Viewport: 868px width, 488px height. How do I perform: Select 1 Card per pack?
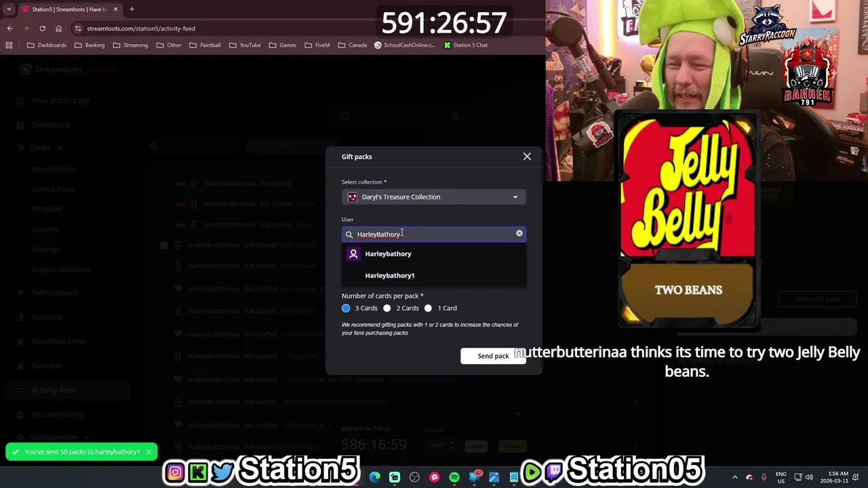click(x=428, y=308)
